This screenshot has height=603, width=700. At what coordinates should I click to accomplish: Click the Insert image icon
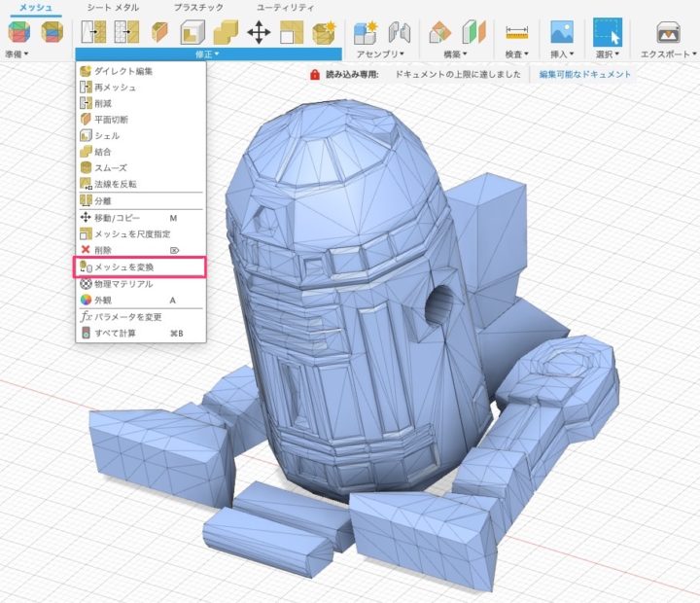click(562, 32)
